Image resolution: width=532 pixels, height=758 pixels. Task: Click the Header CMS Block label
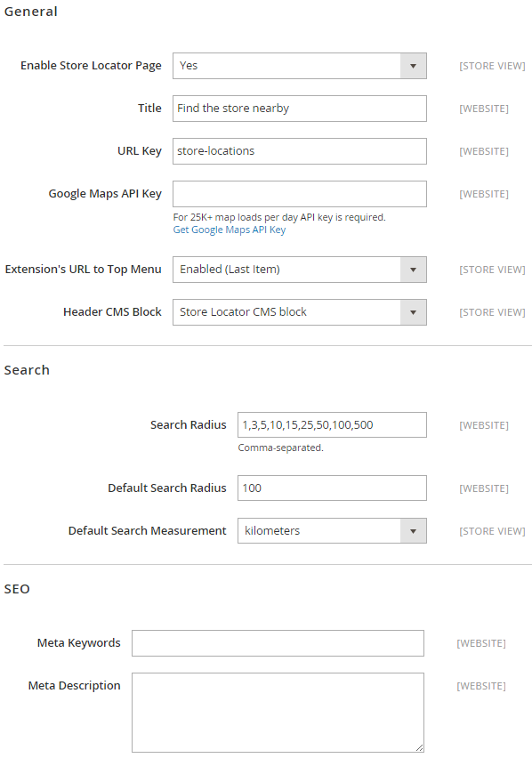click(112, 311)
